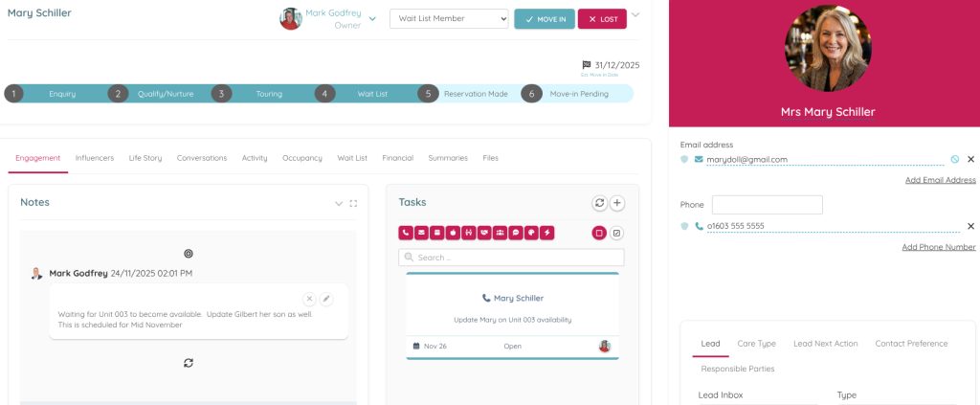Select the lightning bolt task filter
This screenshot has width=980, height=405.
coord(547,233)
